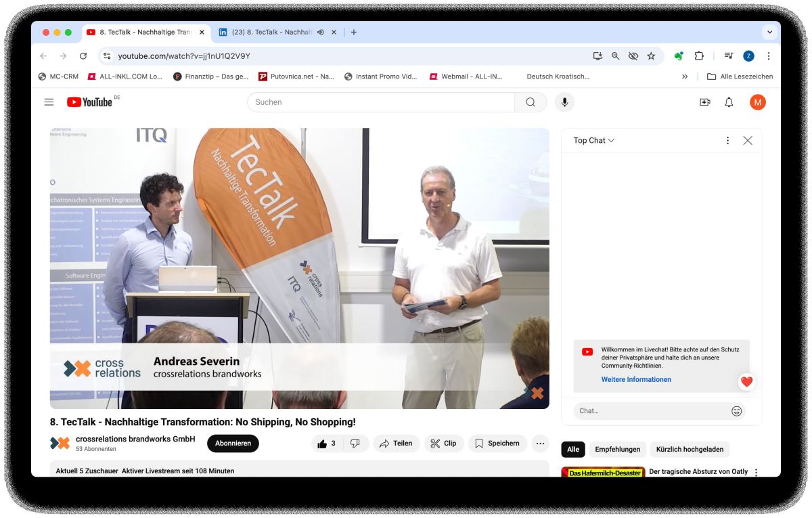This screenshot has width=812, height=518.
Task: Open the Create video icon
Action: [x=705, y=102]
